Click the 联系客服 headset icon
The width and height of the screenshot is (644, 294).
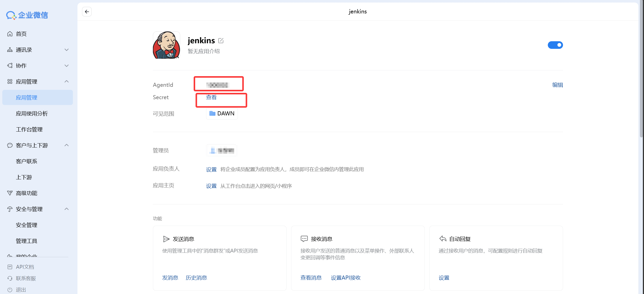10,278
